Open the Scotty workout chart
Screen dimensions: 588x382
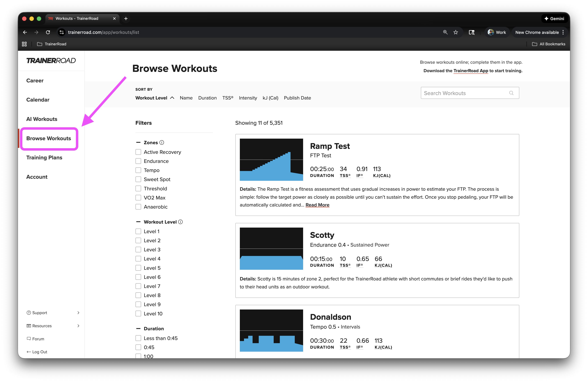[271, 248]
